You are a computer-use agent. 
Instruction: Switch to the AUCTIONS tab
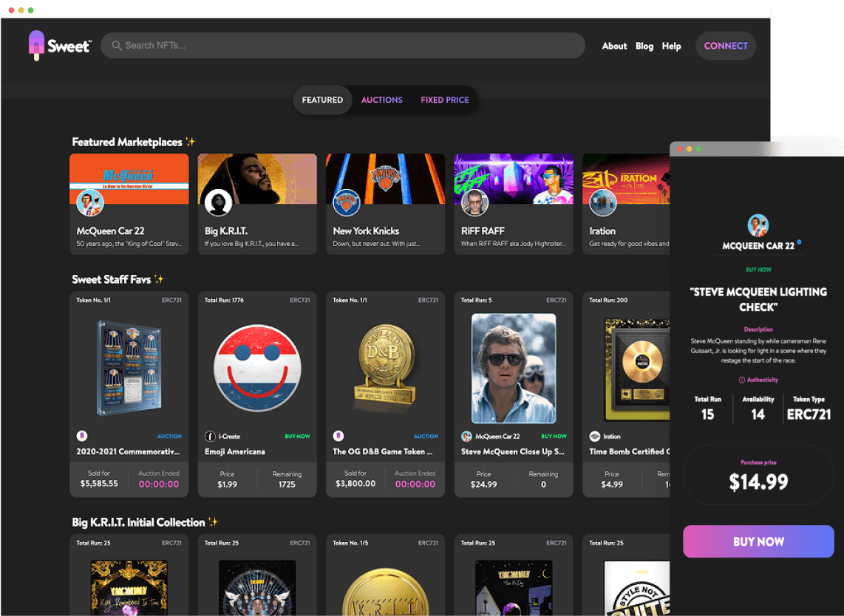pyautogui.click(x=381, y=100)
